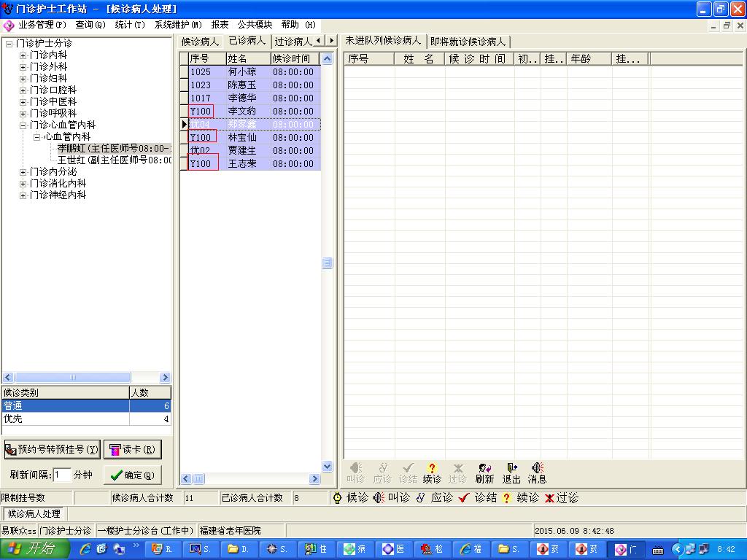Image resolution: width=747 pixels, height=560 pixels.
Task: Click the 过诊 cross toolbar icon
Action: pos(457,472)
